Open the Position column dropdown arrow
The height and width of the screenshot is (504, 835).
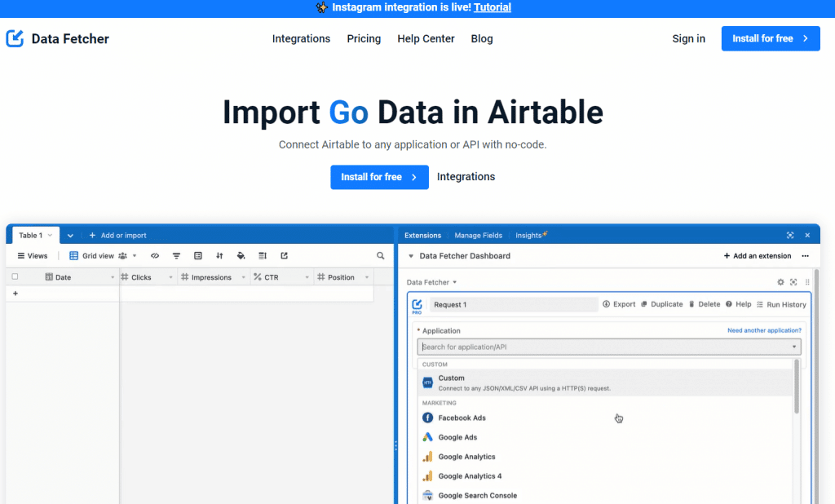(x=367, y=277)
